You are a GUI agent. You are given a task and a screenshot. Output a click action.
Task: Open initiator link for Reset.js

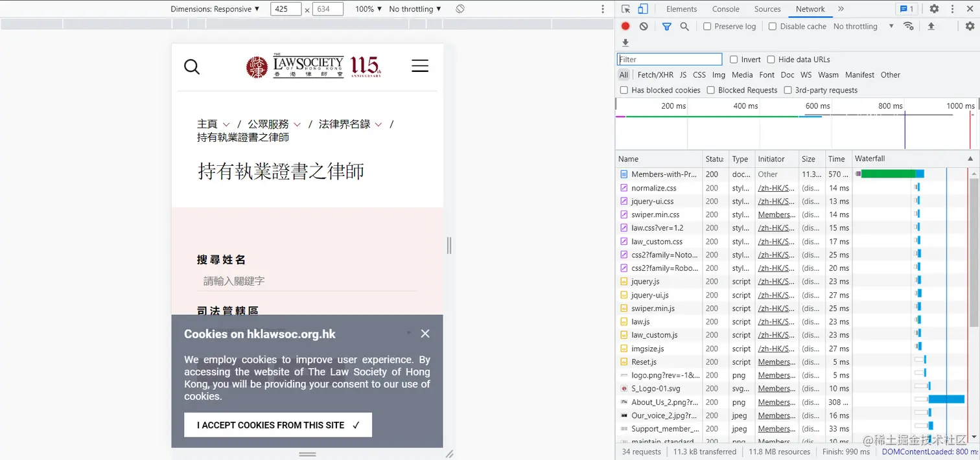coord(776,362)
